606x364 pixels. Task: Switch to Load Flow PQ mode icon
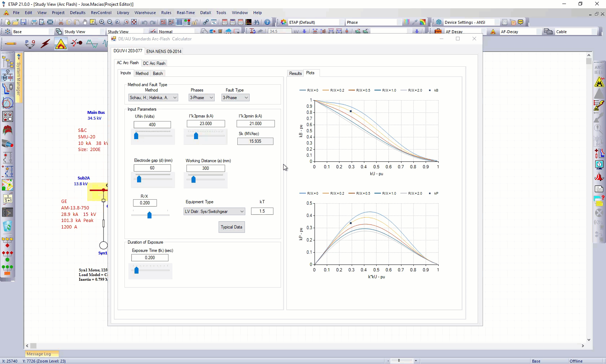(30, 44)
